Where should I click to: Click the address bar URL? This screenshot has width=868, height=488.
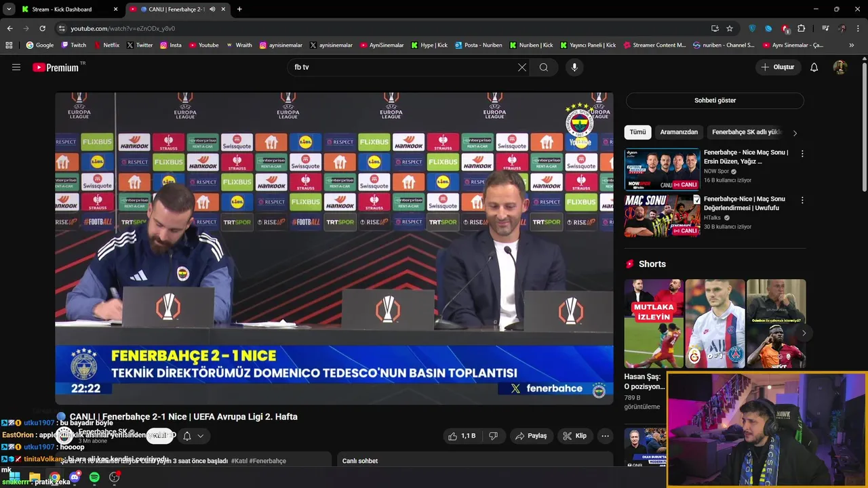pyautogui.click(x=123, y=28)
